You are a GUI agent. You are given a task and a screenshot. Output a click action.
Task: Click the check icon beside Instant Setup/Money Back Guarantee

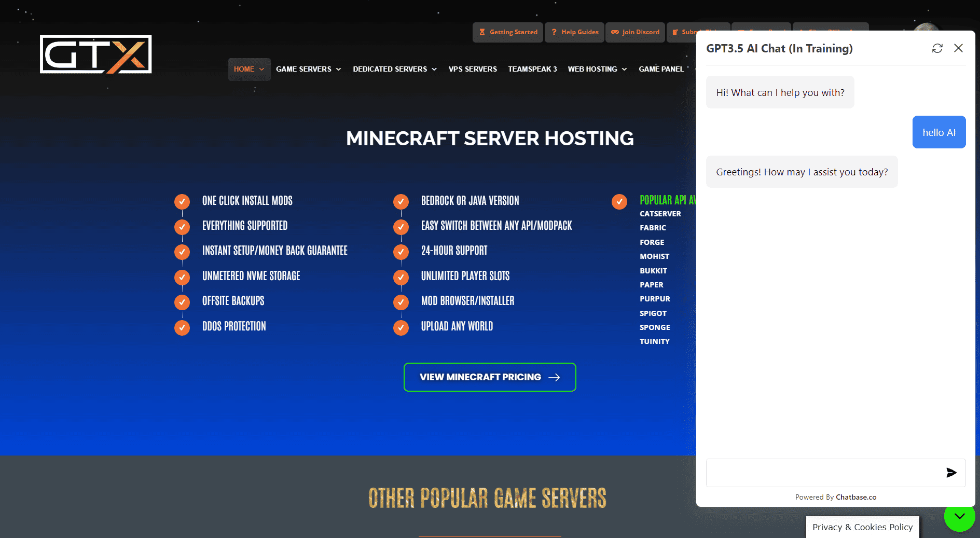coord(182,252)
